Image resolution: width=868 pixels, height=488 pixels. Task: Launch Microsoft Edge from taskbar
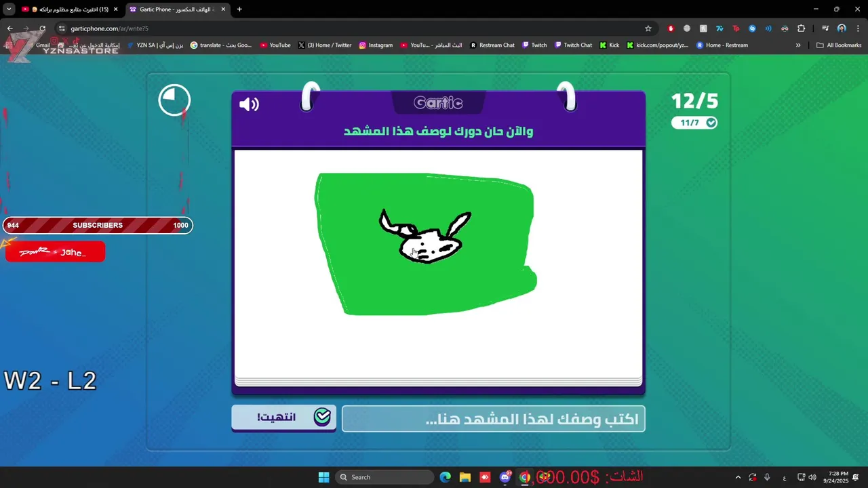tap(445, 477)
